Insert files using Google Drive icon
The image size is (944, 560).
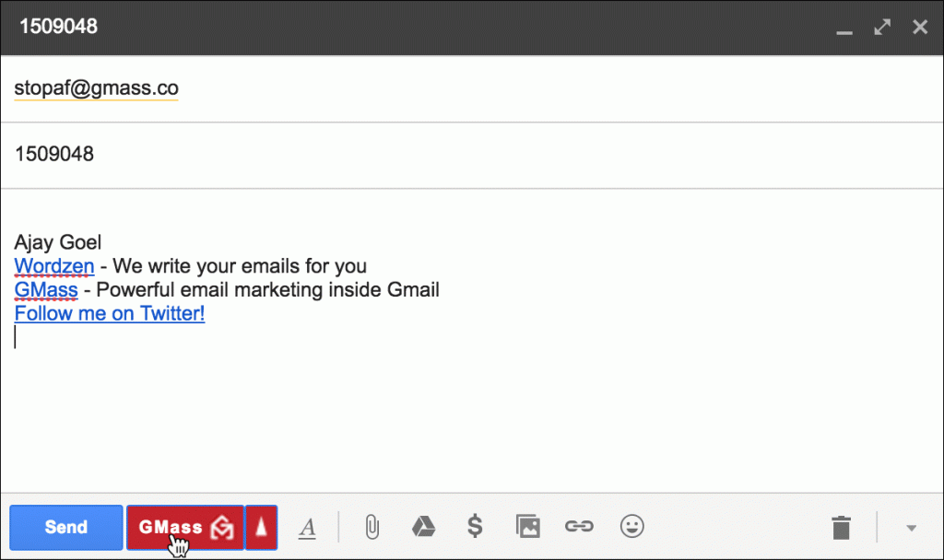[x=422, y=527]
